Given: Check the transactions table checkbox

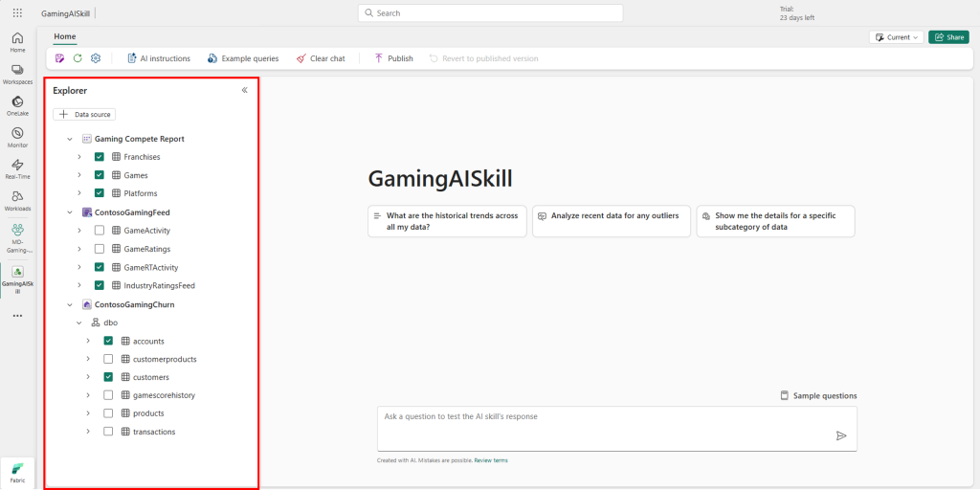Looking at the screenshot, I should click(108, 432).
